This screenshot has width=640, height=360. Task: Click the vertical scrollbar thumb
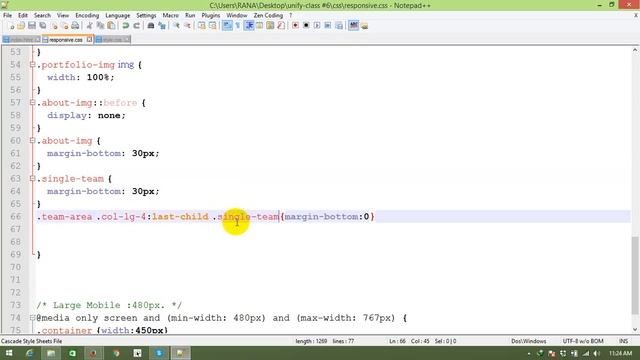[635, 275]
